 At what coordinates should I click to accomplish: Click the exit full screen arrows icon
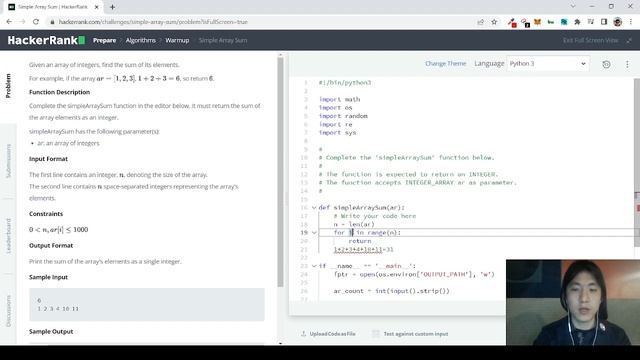629,40
